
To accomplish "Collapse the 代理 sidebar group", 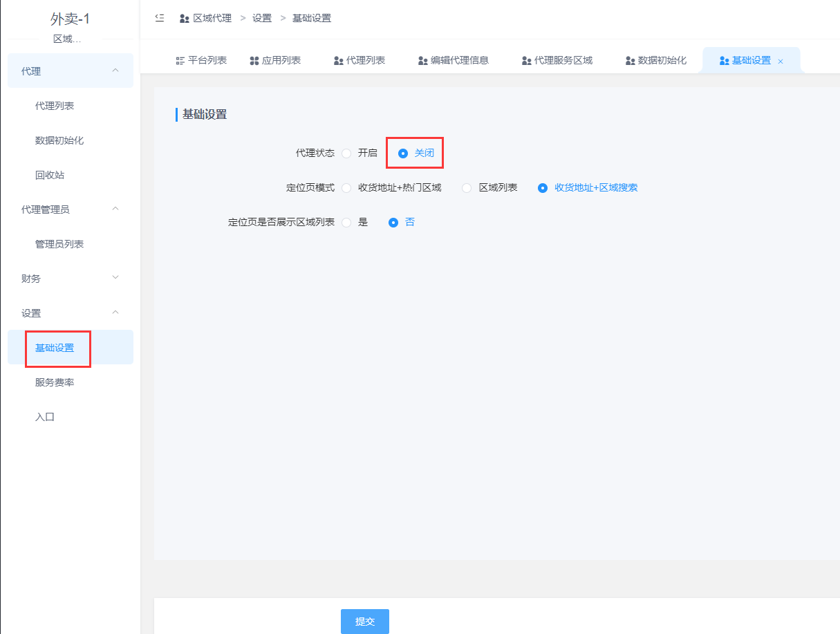I will coord(71,71).
